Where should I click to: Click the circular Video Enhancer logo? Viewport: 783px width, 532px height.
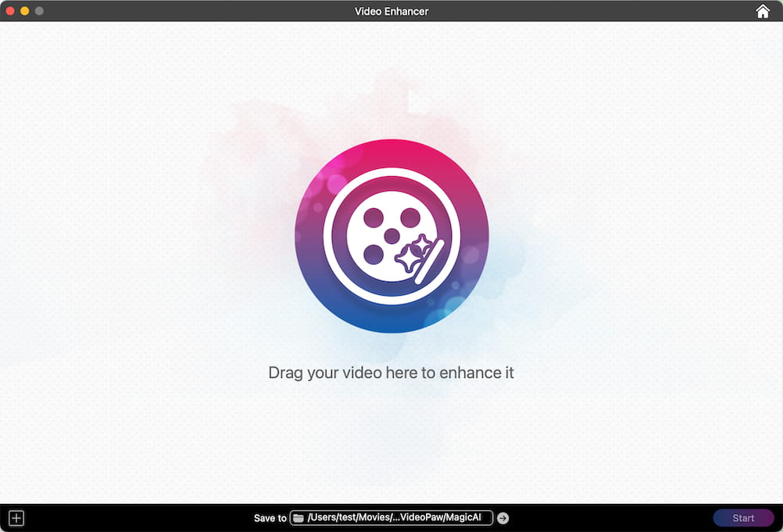click(x=391, y=236)
